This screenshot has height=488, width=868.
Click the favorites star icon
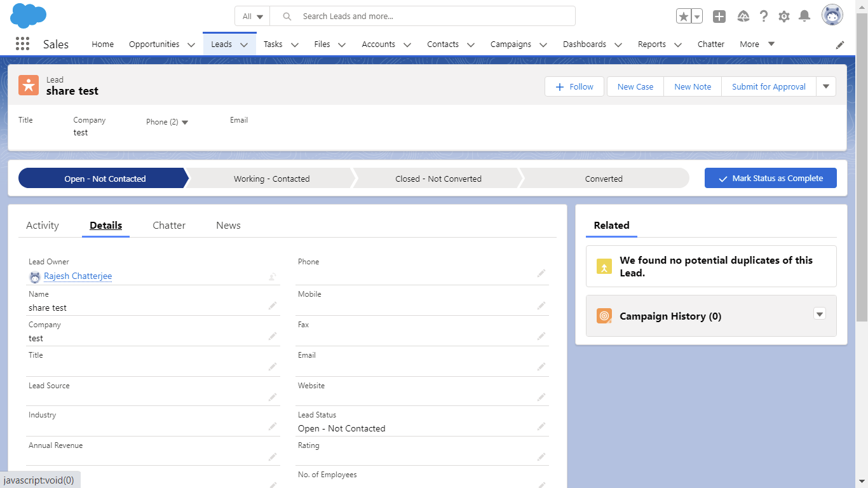684,17
